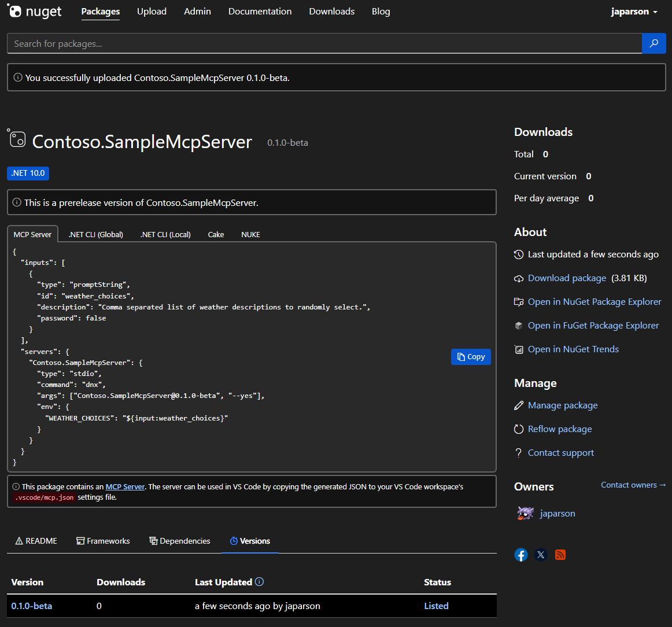Viewport: 672px width, 627px height.
Task: Click the Contact support question mark icon
Action: 519,452
